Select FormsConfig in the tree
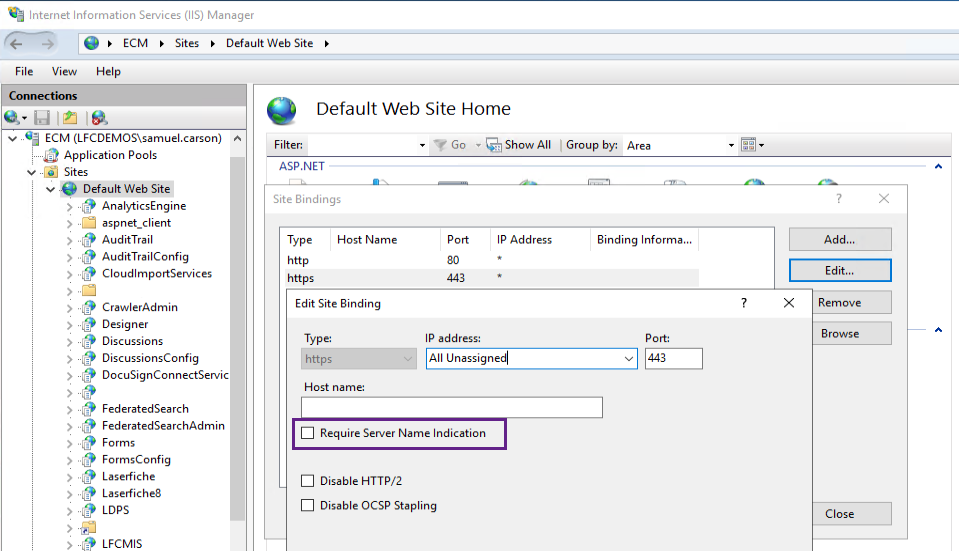The width and height of the screenshot is (959, 551). tap(136, 459)
